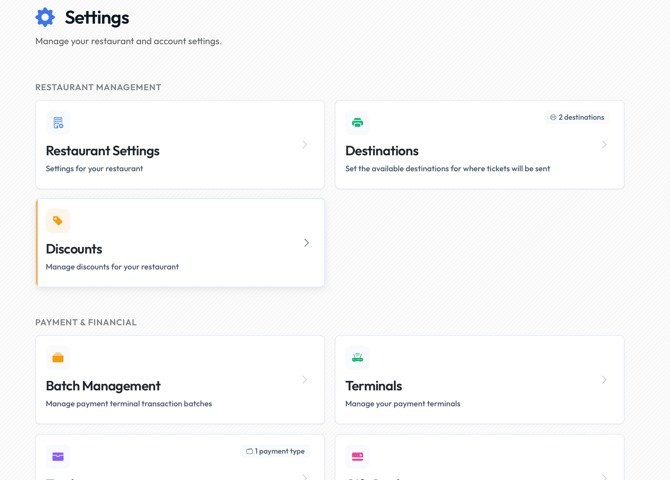Click the Terminals card title
This screenshot has height=480, width=670.
[373, 386]
